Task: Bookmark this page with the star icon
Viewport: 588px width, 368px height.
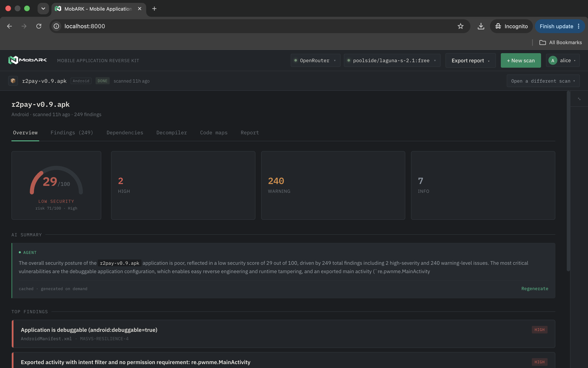Action: pos(460,26)
